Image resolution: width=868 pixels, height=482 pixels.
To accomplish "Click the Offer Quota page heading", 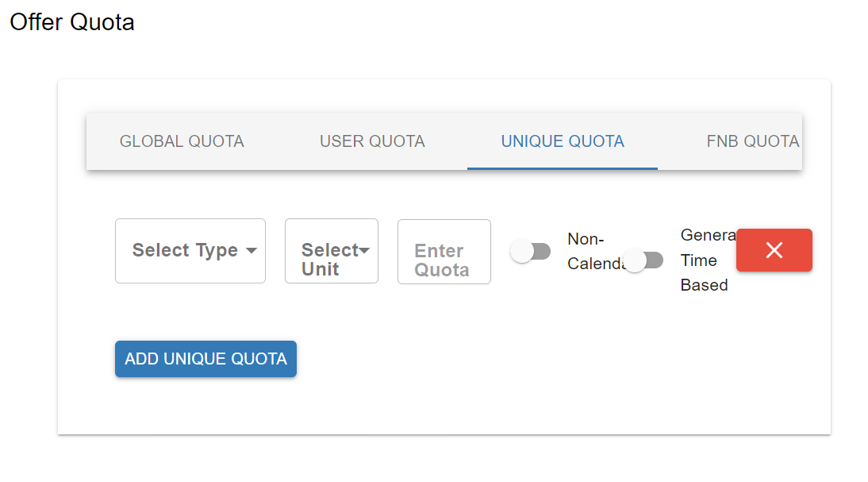I will click(x=72, y=22).
